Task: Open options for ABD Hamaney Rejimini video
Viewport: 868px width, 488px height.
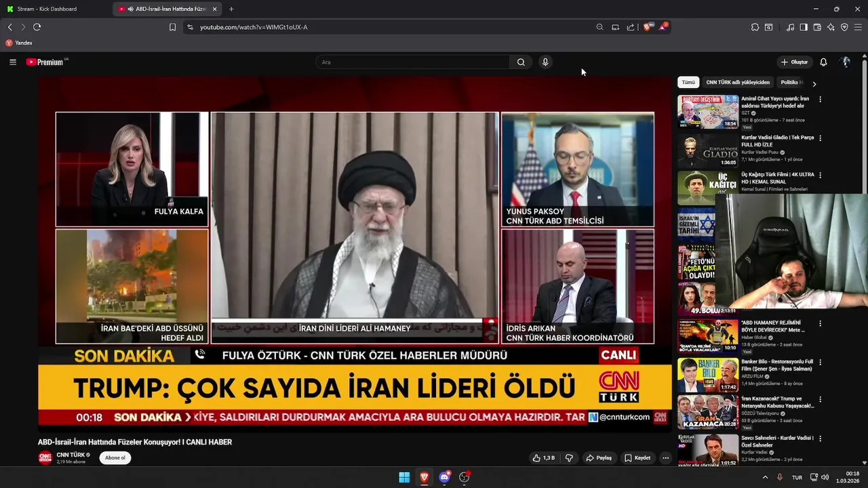Action: 820,323
